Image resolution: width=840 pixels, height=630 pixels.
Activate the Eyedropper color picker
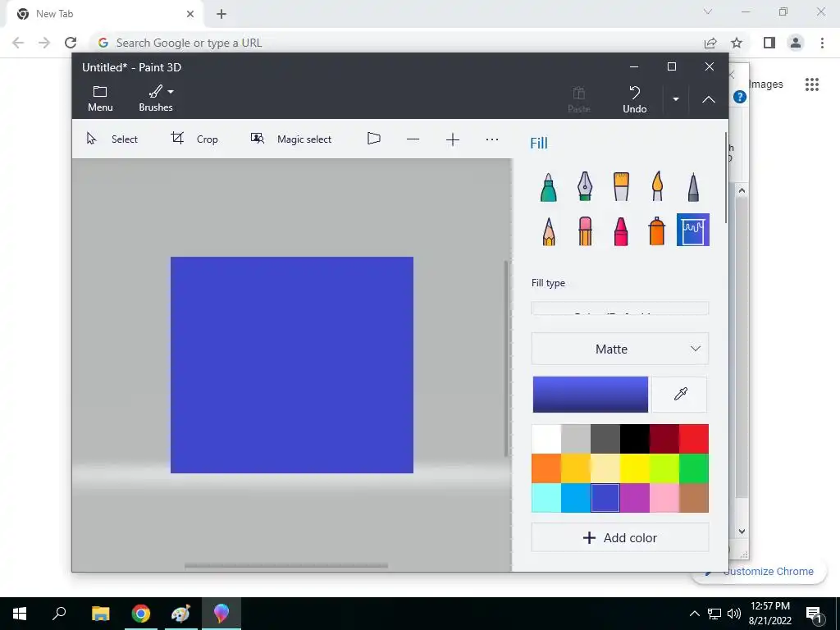pyautogui.click(x=680, y=395)
